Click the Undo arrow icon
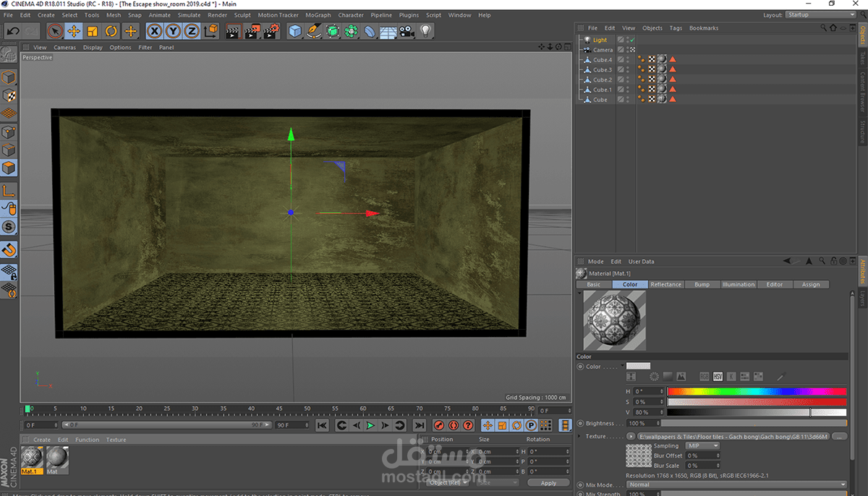This screenshot has width=868, height=496. tap(12, 30)
